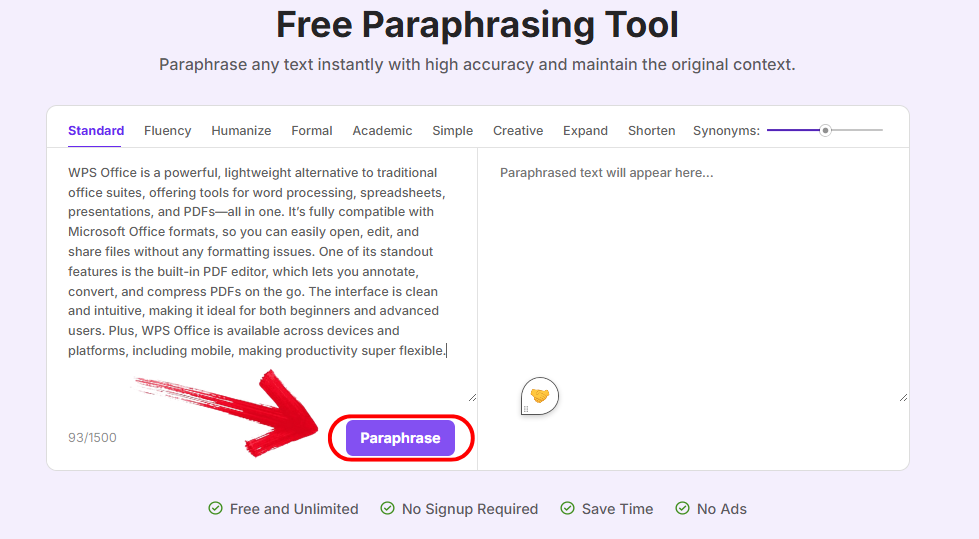Pick the Creative mode tab
979x539 pixels.
pos(518,131)
